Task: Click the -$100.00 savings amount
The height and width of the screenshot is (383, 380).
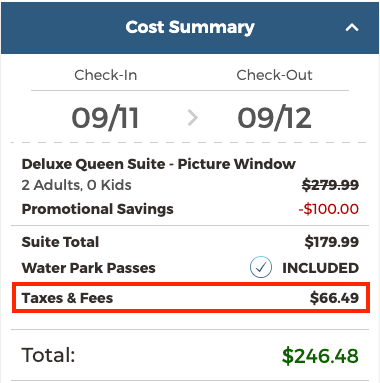Action: 329,209
